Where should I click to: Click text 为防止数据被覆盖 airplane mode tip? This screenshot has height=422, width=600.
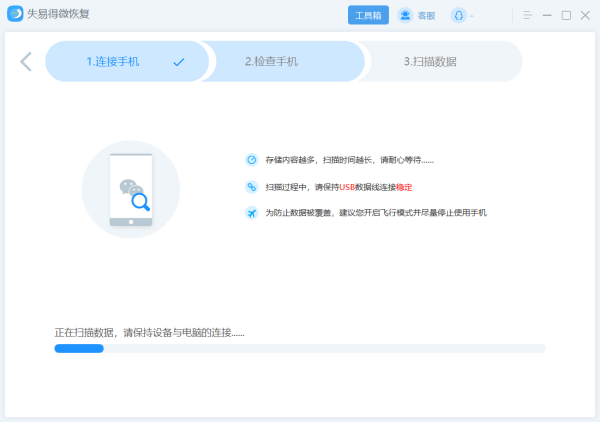[376, 213]
